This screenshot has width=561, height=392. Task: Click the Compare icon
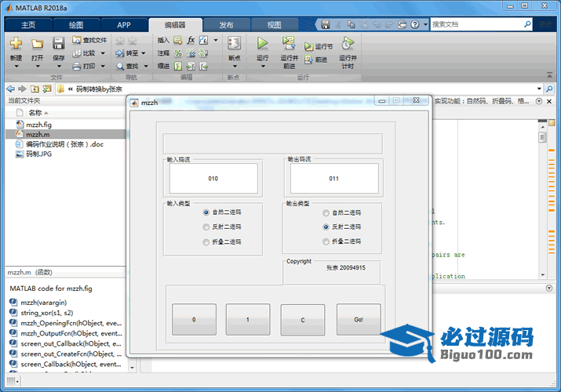coord(77,53)
